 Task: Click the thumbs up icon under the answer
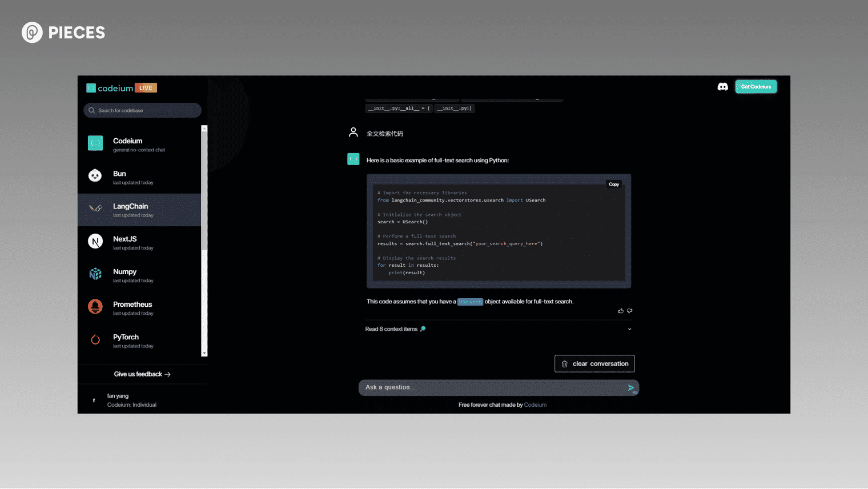[x=621, y=311]
